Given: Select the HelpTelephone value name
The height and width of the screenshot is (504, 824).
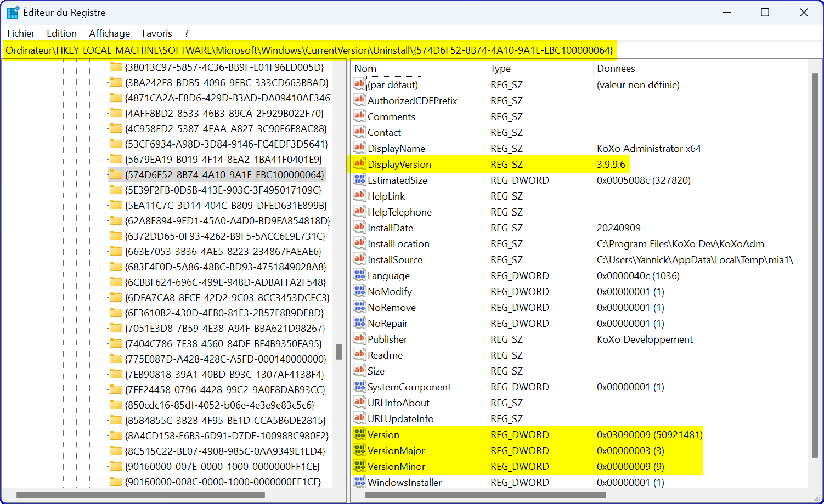Looking at the screenshot, I should 399,212.
